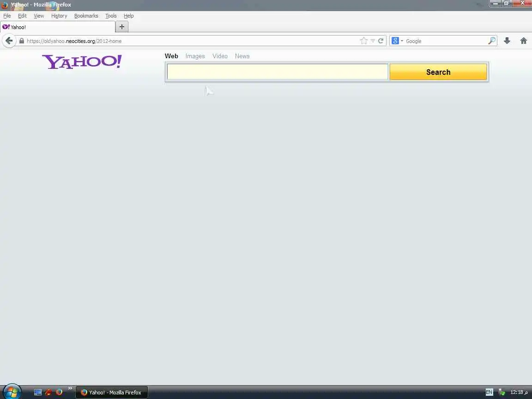Click the padlock site identity icon
The width and height of the screenshot is (532, 399).
(22, 41)
